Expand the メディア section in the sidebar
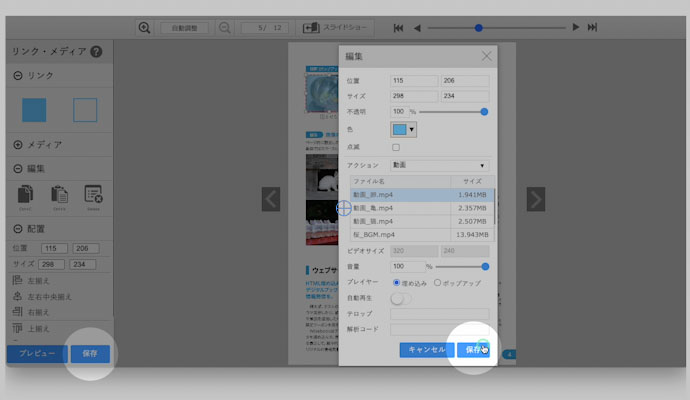This screenshot has height=400, width=690. click(x=18, y=145)
